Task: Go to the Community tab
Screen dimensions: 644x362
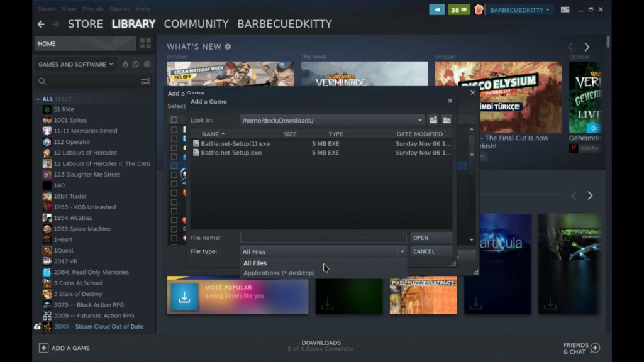Action: (x=196, y=25)
